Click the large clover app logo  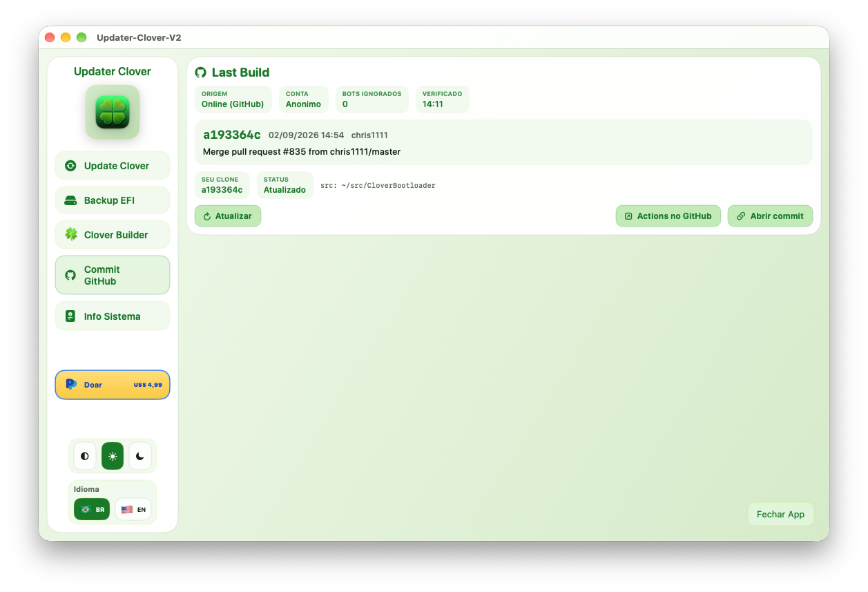pyautogui.click(x=113, y=112)
